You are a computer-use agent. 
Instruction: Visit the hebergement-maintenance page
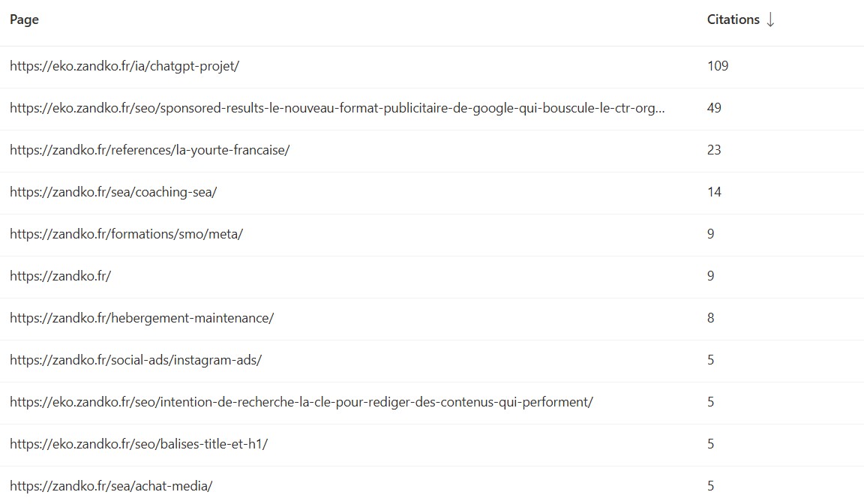pyautogui.click(x=141, y=318)
